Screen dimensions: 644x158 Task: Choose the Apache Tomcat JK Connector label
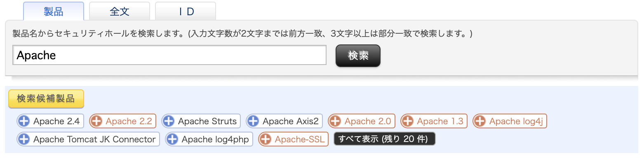pos(94,139)
